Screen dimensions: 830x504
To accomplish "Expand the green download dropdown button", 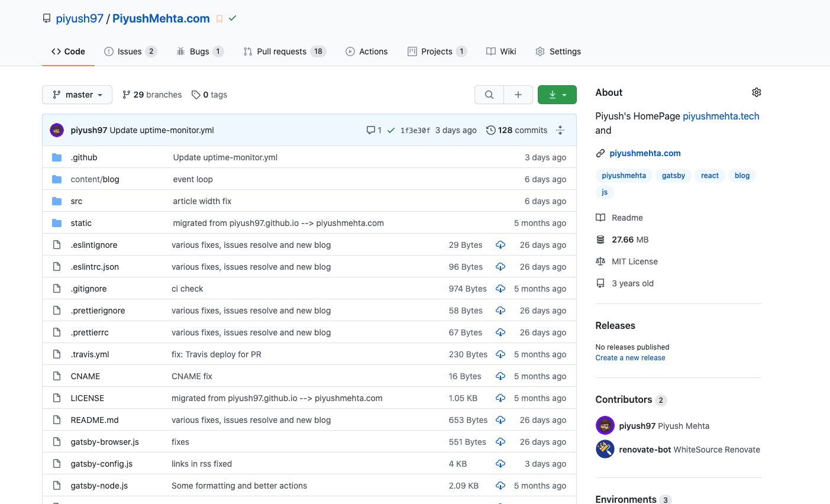I will (557, 95).
